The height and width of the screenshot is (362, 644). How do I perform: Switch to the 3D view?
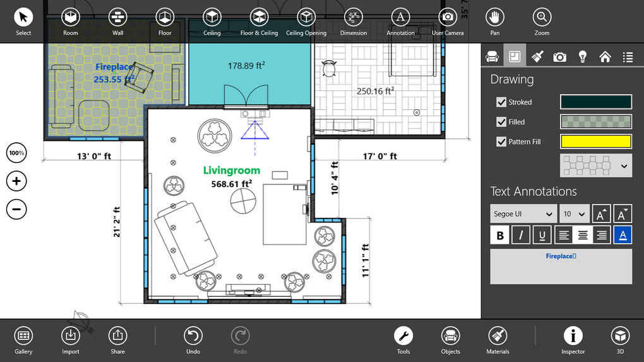point(620,341)
